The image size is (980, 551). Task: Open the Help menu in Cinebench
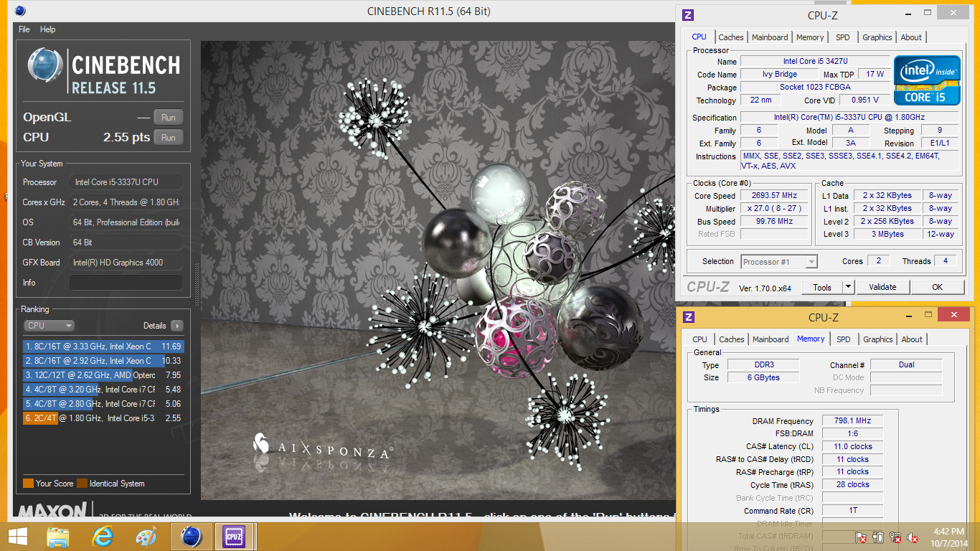(48, 29)
